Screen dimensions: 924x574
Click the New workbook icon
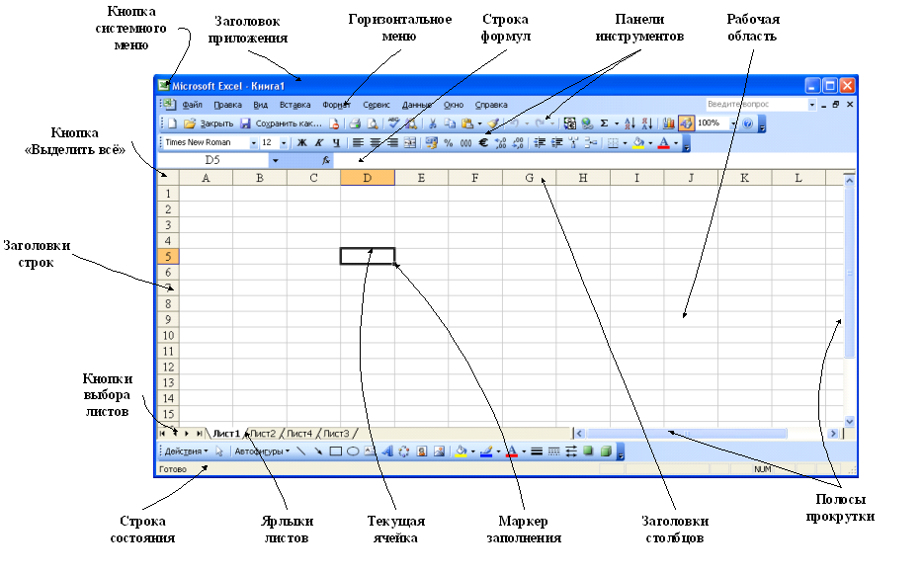[172, 123]
